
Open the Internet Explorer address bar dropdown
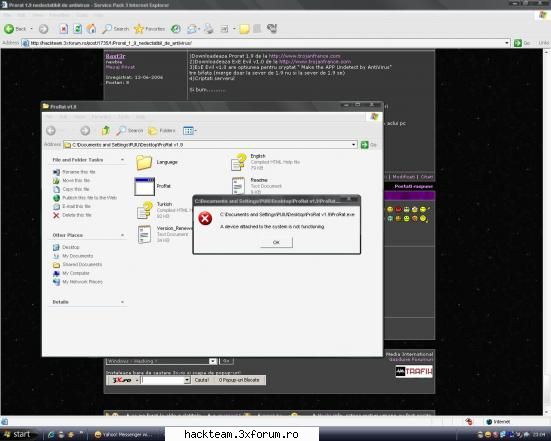[x=507, y=43]
